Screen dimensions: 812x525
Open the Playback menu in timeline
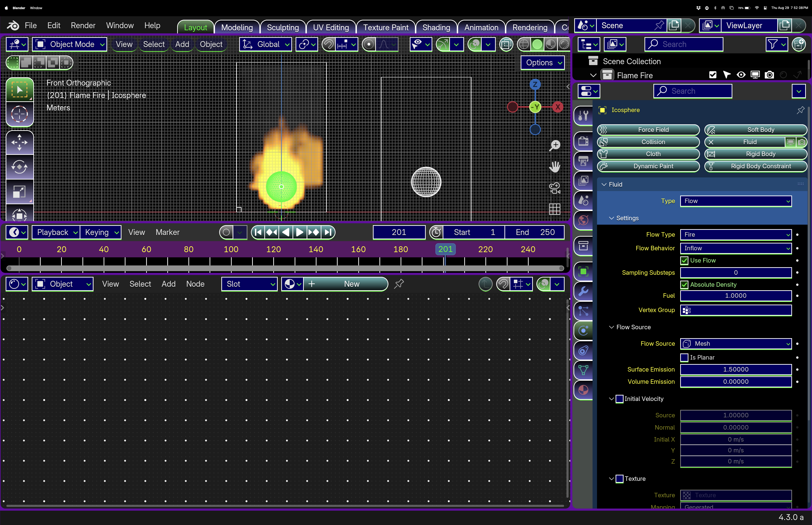(x=56, y=232)
